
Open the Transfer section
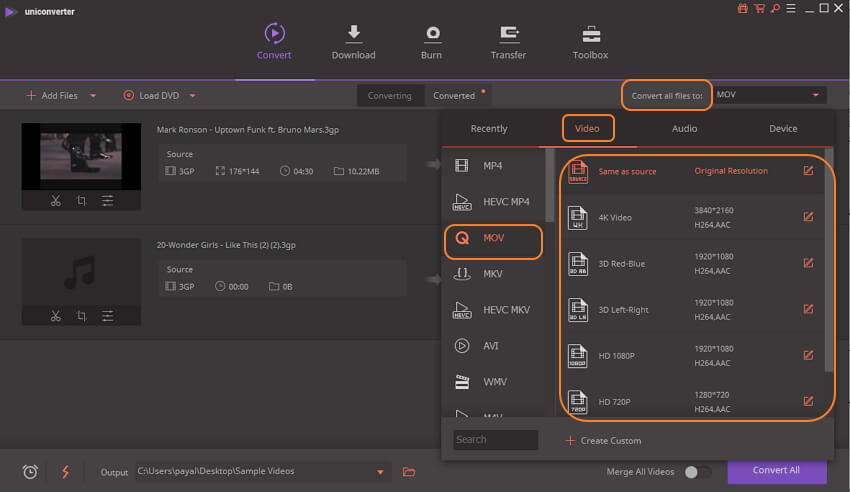click(508, 42)
